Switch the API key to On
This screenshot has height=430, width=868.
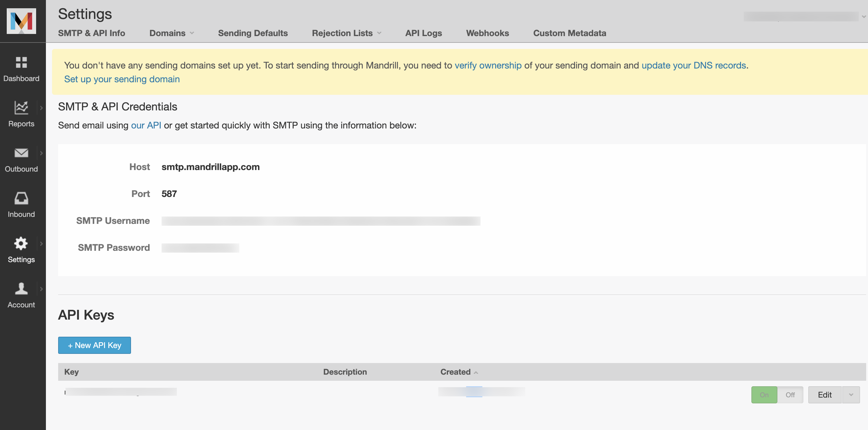(x=764, y=395)
